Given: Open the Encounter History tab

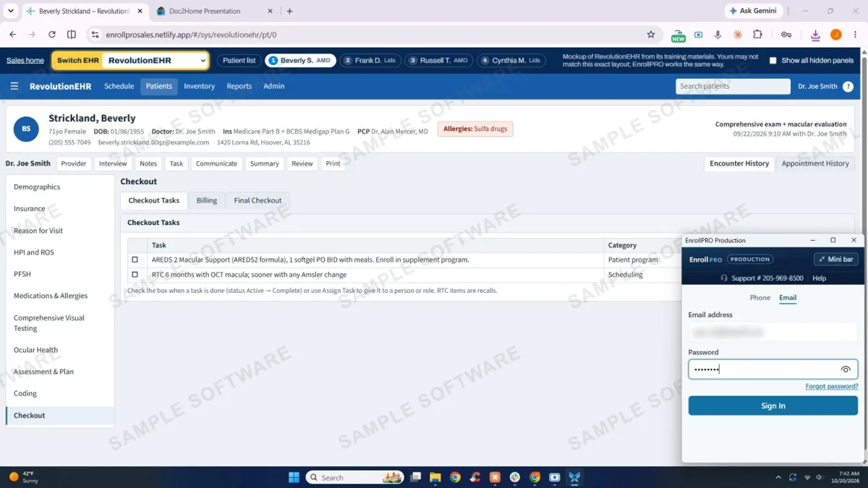Looking at the screenshot, I should [x=739, y=163].
